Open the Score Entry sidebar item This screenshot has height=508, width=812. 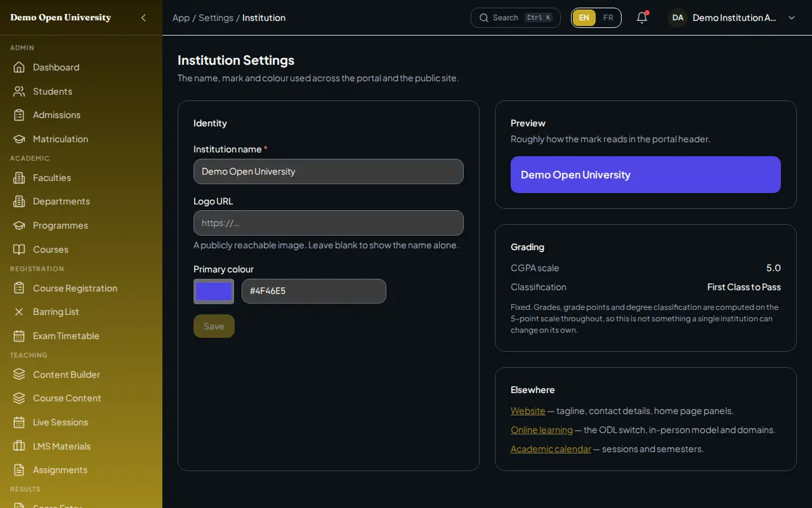81,505
